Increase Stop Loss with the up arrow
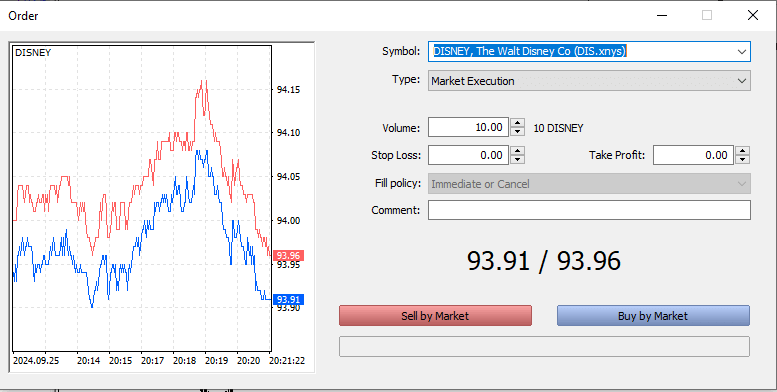The image size is (777, 392). 517,151
